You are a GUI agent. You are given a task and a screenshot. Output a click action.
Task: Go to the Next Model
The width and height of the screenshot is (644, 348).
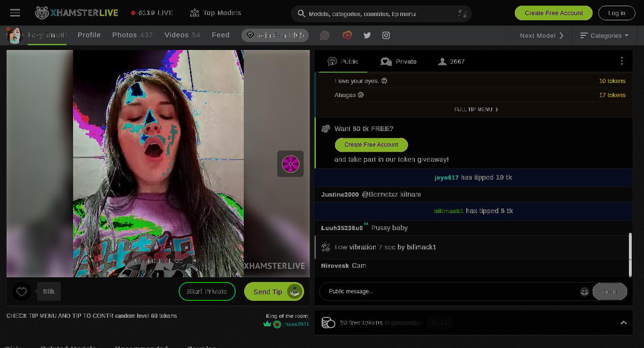pyautogui.click(x=542, y=35)
